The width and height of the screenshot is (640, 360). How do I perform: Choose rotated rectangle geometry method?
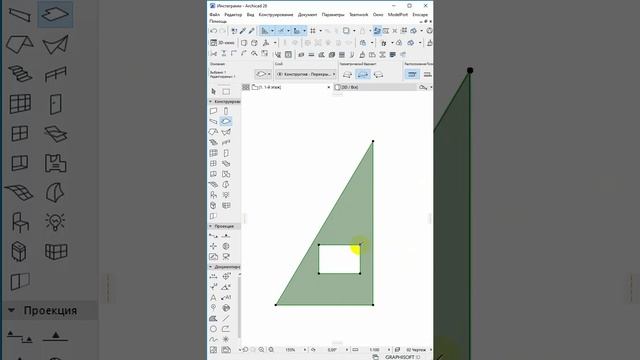tap(378, 75)
